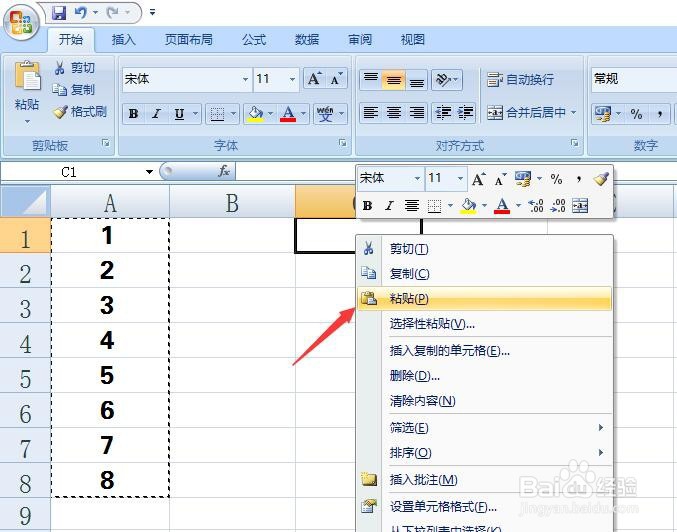
Task: Open the clipboard group dialog launcher
Action: tap(106, 143)
